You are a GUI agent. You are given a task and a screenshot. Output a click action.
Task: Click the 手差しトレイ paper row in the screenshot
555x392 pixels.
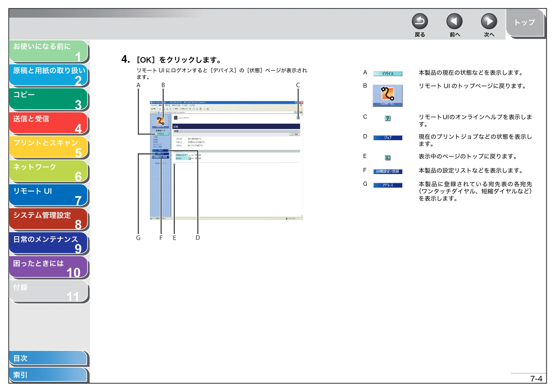[x=188, y=155]
